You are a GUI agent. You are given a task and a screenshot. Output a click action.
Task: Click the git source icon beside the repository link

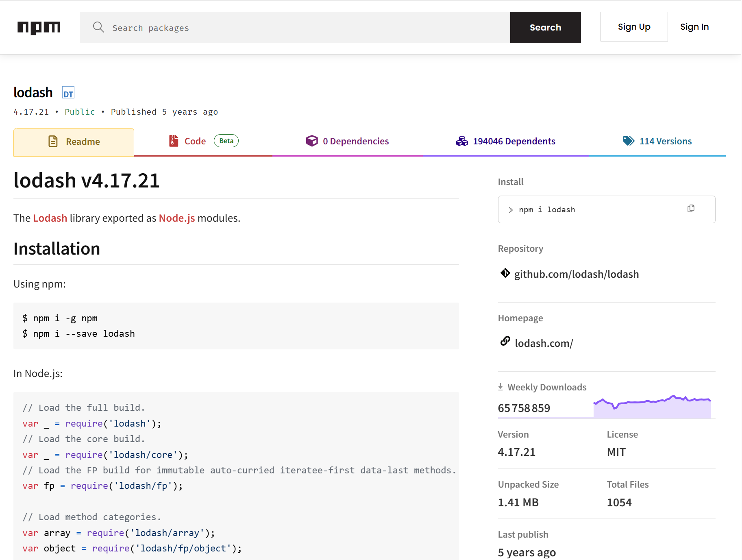[x=505, y=273]
